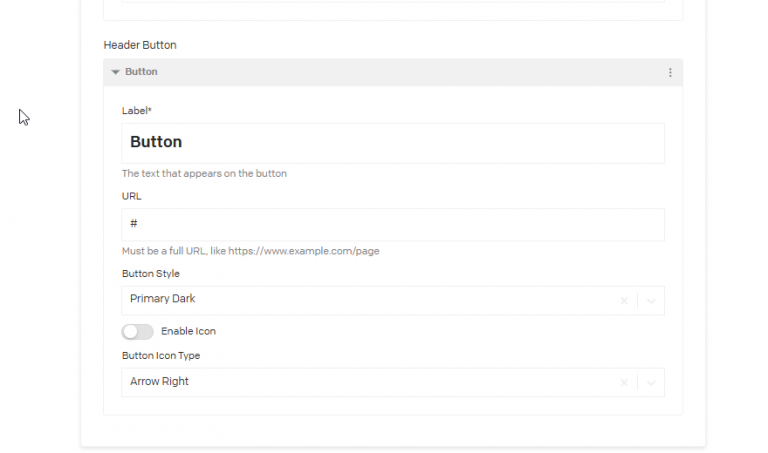Click the URL field caption
The image size is (768, 453).
click(132, 196)
